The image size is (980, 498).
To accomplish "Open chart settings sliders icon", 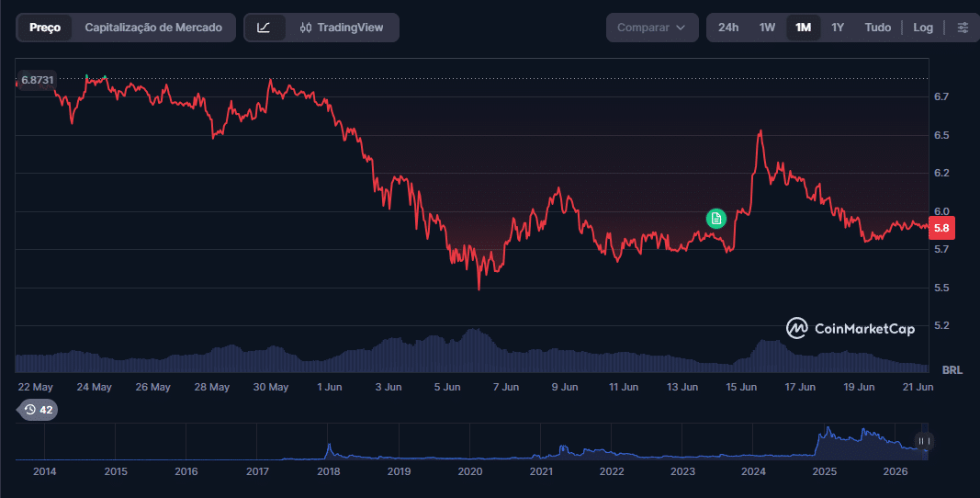I will (963, 28).
